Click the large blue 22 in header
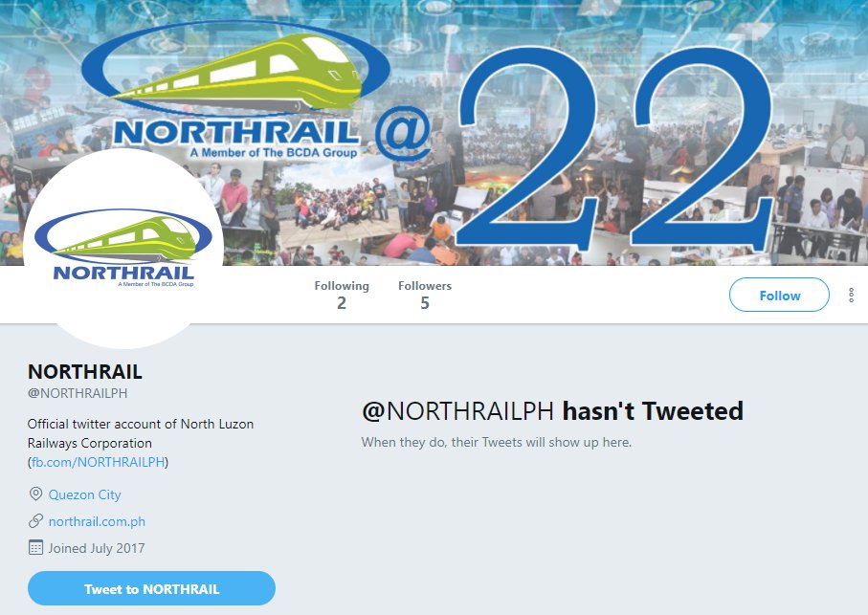Image resolution: width=868 pixels, height=615 pixels. click(613, 149)
